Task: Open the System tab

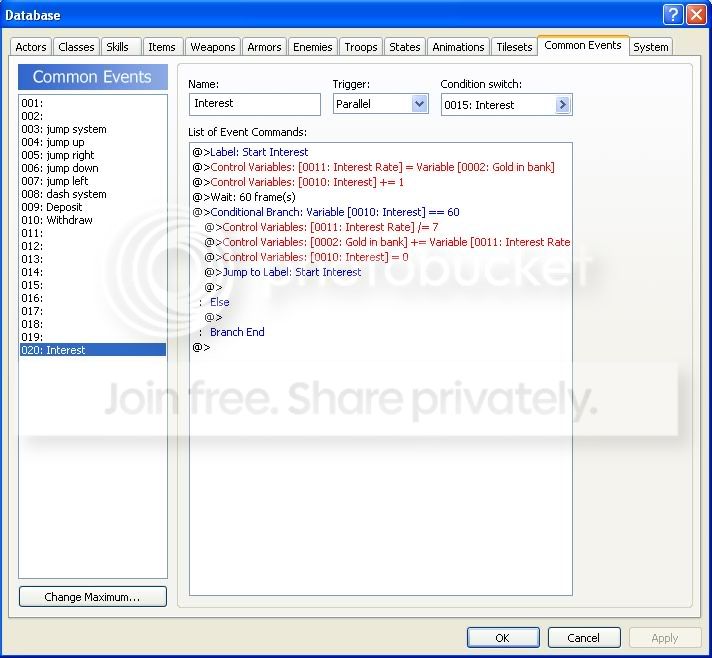Action: pos(651,47)
